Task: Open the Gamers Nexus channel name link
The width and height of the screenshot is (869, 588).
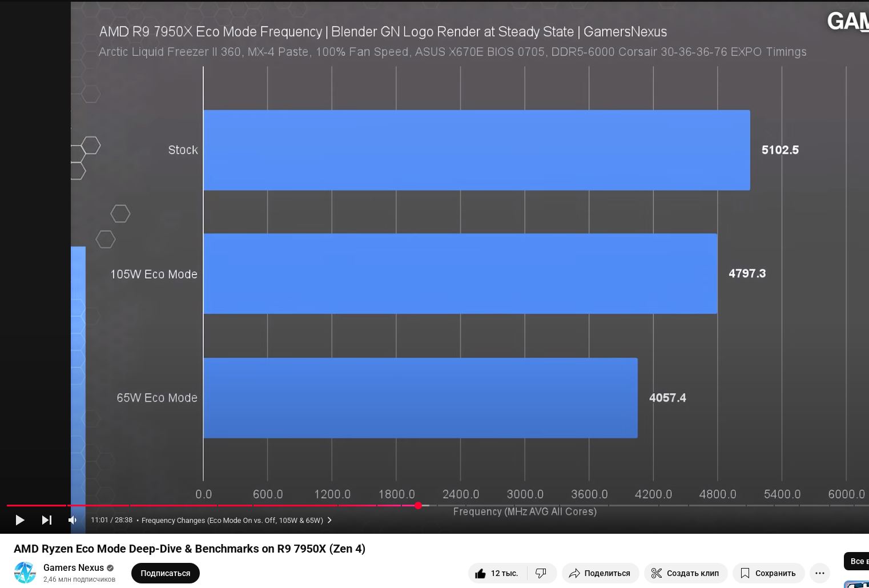Action: pyautogui.click(x=74, y=567)
